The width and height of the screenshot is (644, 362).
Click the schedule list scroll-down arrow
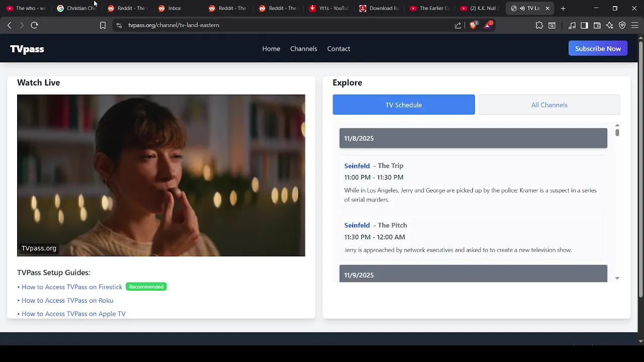pos(617,278)
